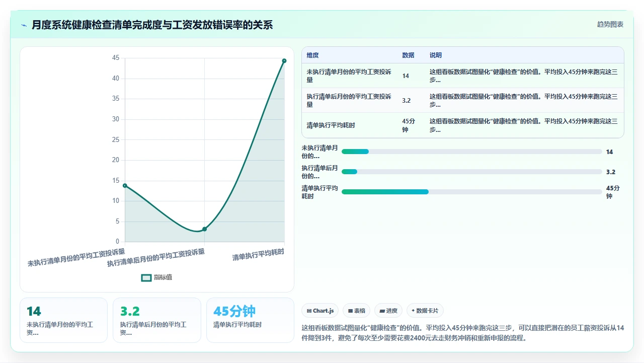Click progress bar for 未执行清单月份的…
Image resolution: width=644 pixels, height=363 pixels.
coord(472,152)
